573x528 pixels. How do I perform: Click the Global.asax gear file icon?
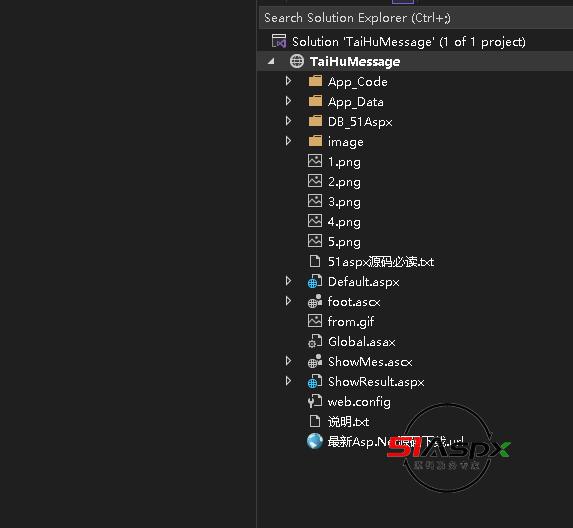click(315, 341)
